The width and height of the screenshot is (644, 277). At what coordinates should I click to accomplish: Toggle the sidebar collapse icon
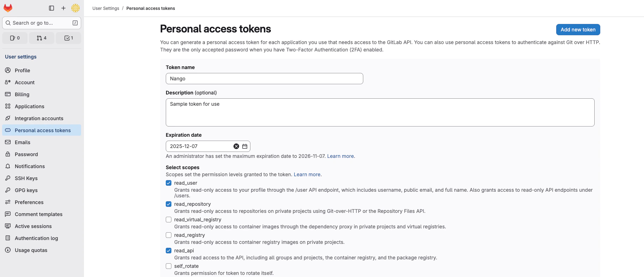click(x=51, y=8)
